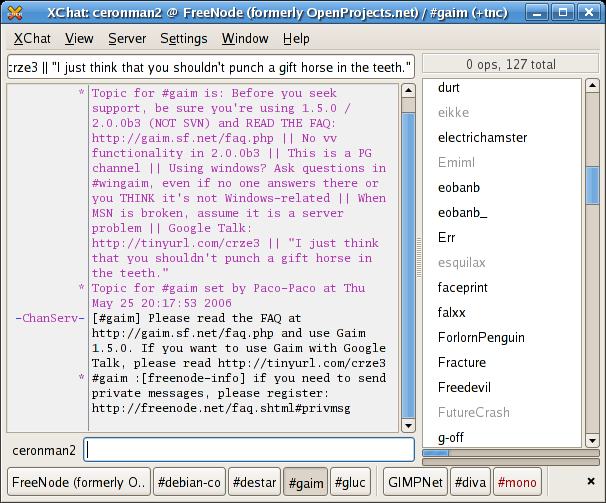Click the pane divider handle between chat and users
606x503 pixels.
pyautogui.click(x=419, y=257)
